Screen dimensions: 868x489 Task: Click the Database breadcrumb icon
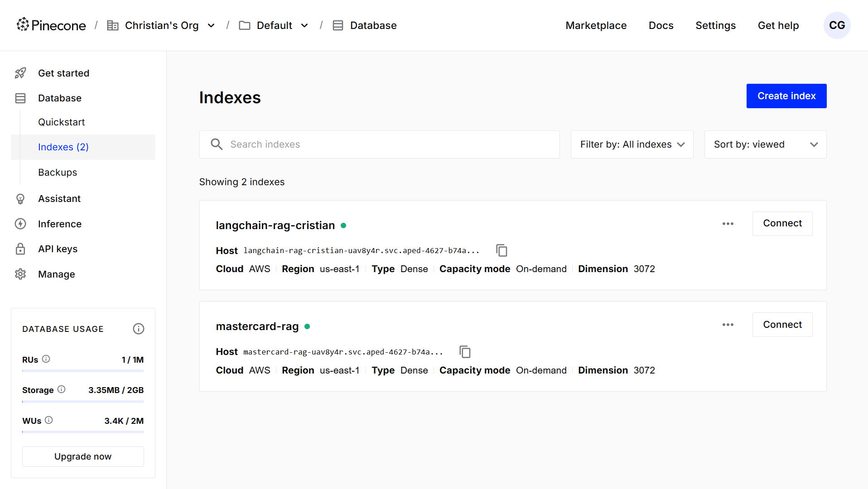pos(338,25)
